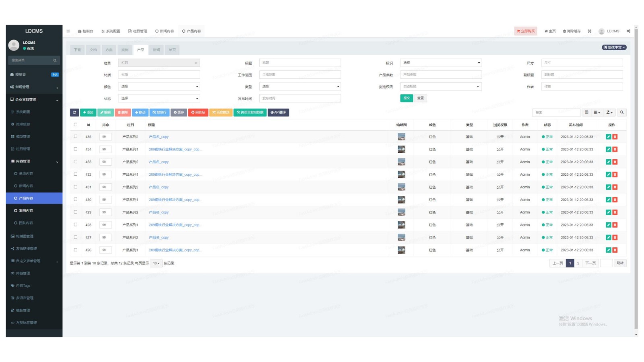The height and width of the screenshot is (362, 644).
Task: Click the 标题 title input field
Action: click(300, 63)
